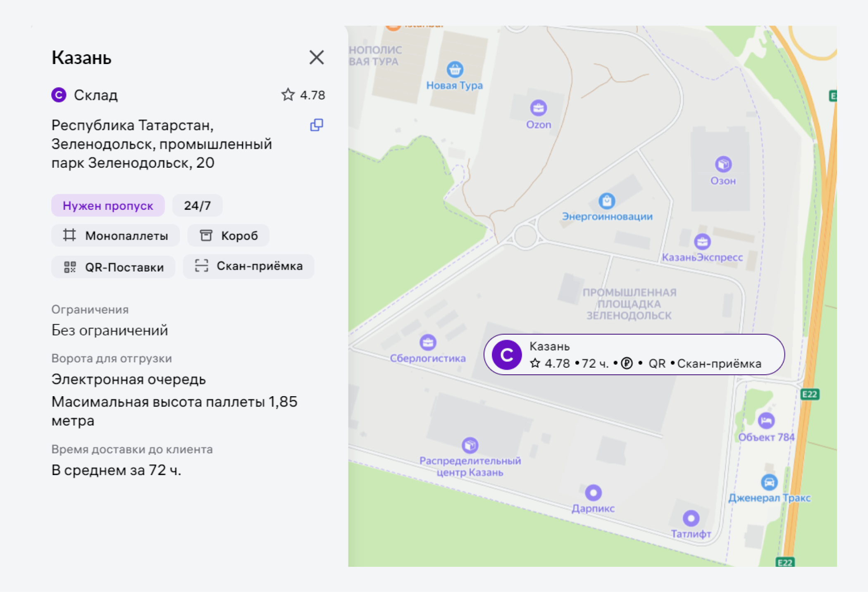This screenshot has width=868, height=592.
Task: Click the Электронная очередь text
Action: pyautogui.click(x=129, y=379)
